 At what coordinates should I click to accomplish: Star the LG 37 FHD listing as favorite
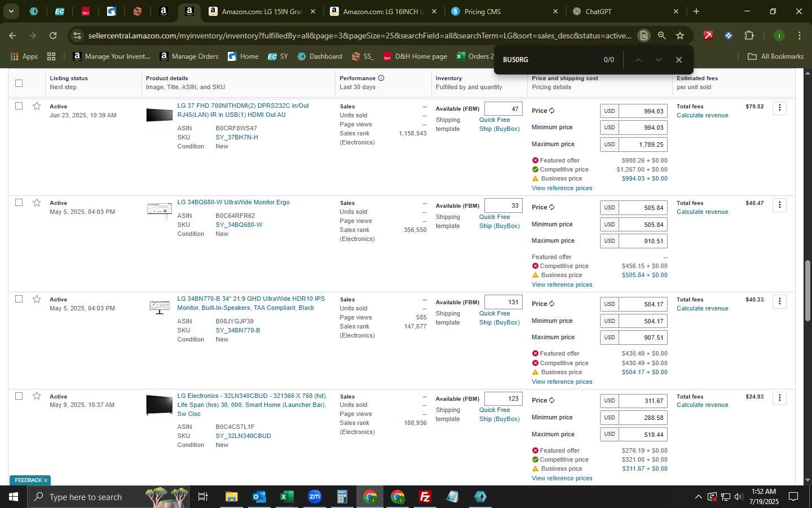click(37, 106)
